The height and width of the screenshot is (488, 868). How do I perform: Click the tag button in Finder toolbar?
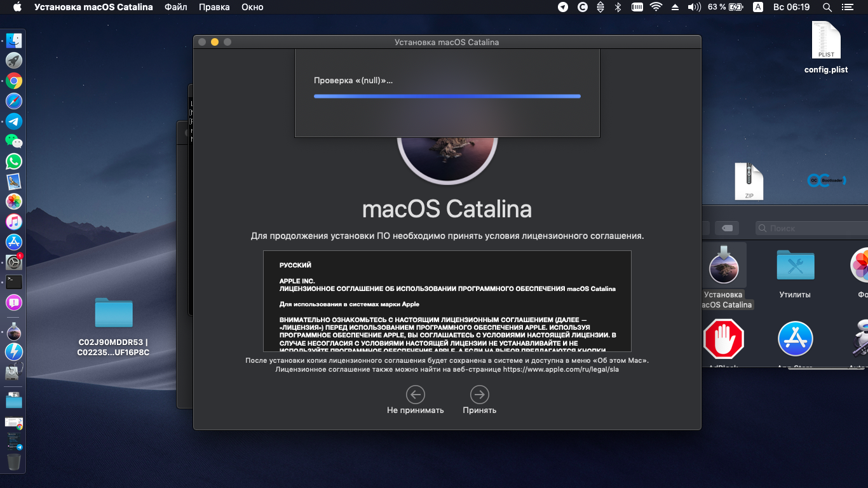(727, 228)
